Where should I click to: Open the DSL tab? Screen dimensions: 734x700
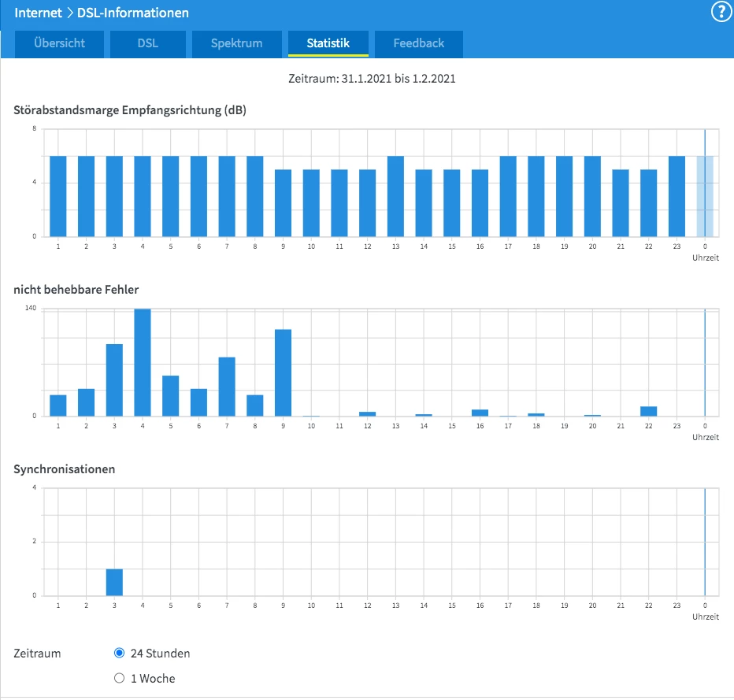148,43
